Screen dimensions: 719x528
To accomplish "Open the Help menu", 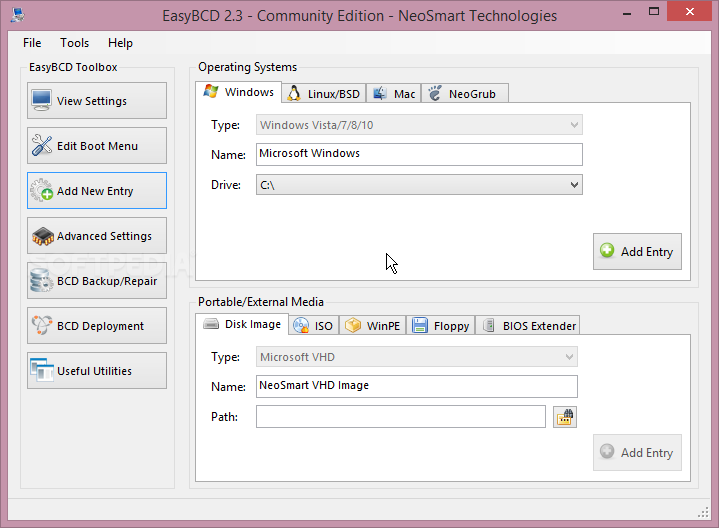I will [120, 43].
